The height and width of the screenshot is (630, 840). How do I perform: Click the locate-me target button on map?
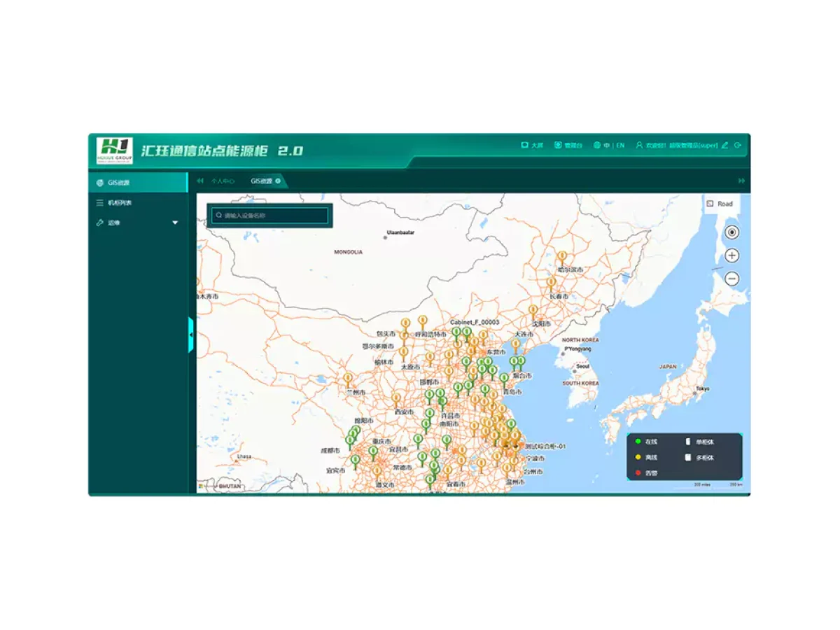[x=731, y=232]
